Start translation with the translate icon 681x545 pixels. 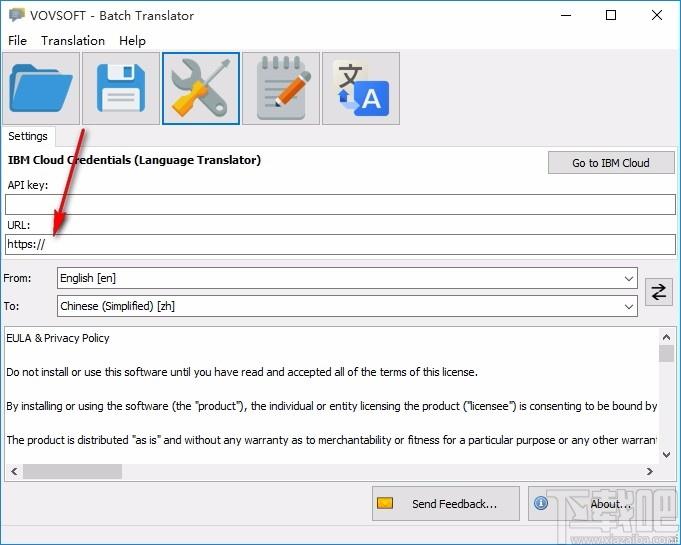click(361, 88)
